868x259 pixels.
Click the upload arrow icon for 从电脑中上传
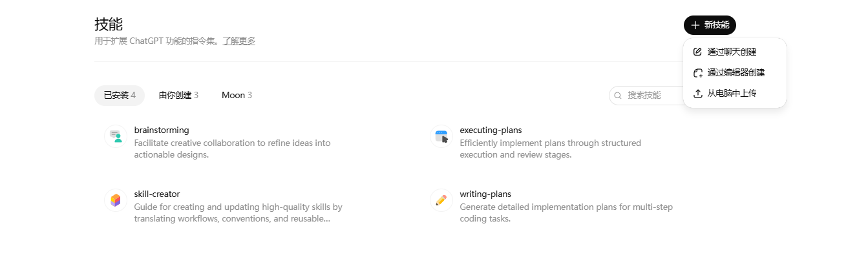(697, 94)
